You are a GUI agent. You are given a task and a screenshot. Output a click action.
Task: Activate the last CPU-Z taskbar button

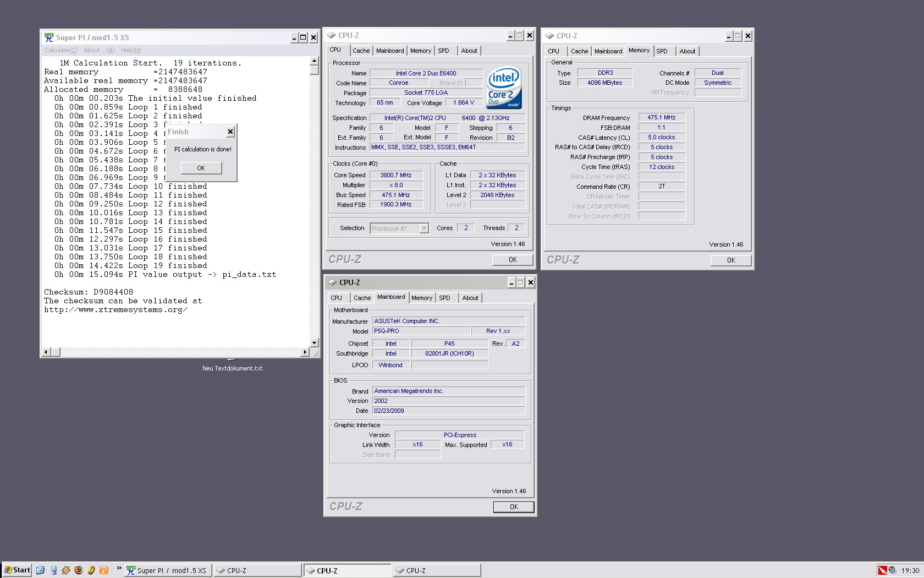[x=437, y=570]
